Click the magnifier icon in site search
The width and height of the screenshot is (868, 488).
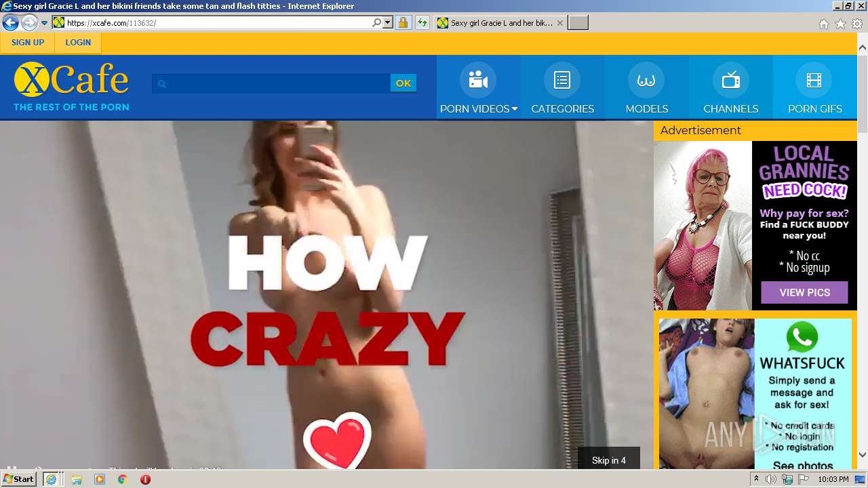pyautogui.click(x=161, y=83)
